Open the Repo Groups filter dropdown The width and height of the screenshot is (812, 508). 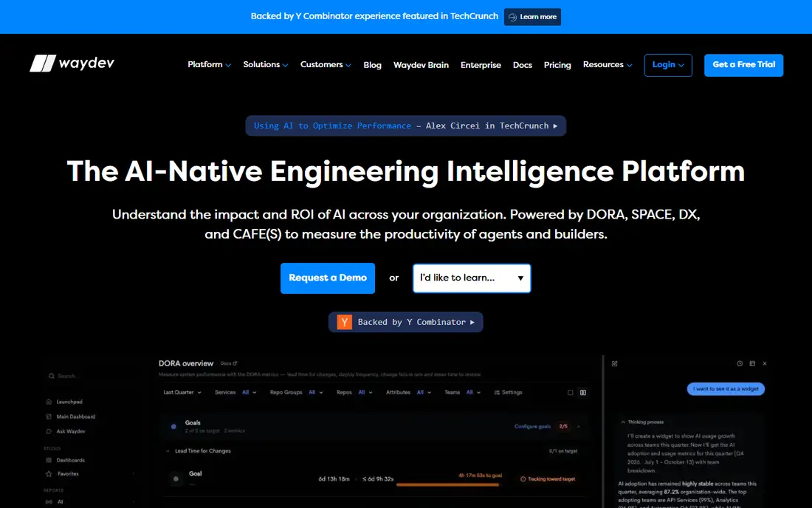(296, 393)
